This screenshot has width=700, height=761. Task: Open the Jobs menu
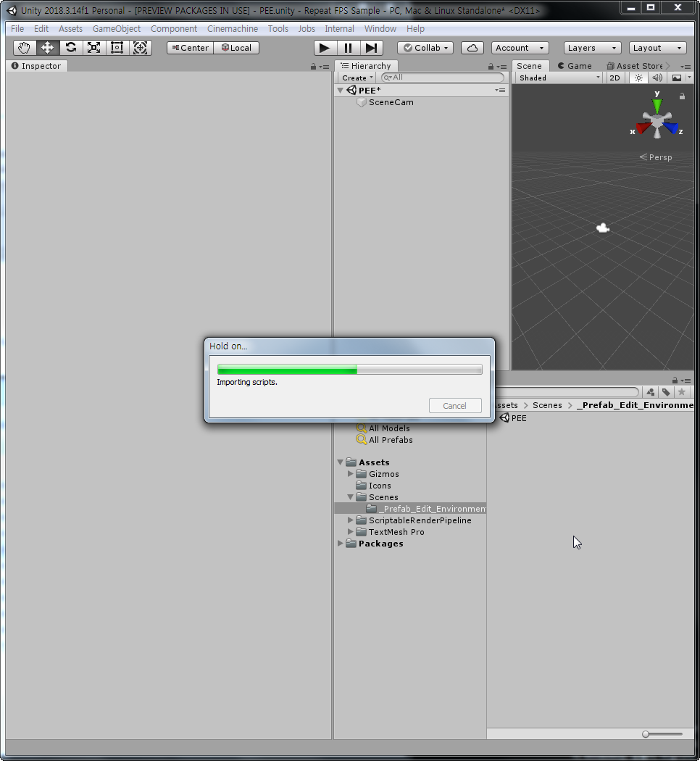point(307,29)
